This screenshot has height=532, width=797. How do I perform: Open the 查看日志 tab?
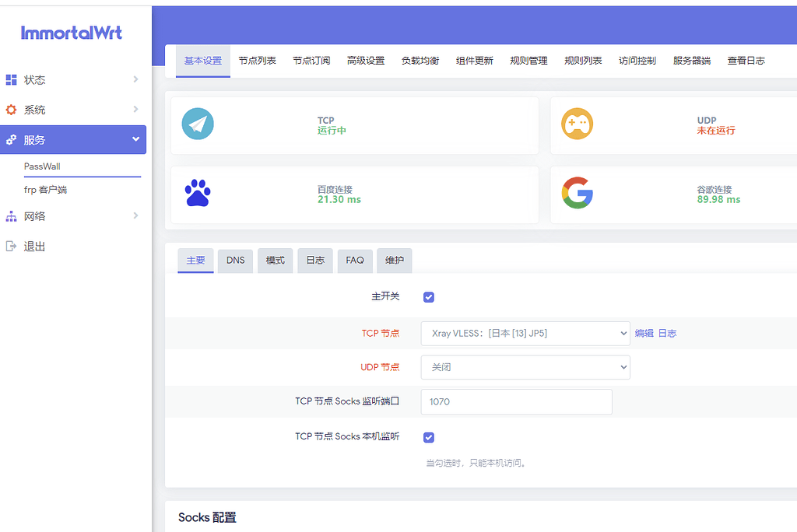[746, 61]
